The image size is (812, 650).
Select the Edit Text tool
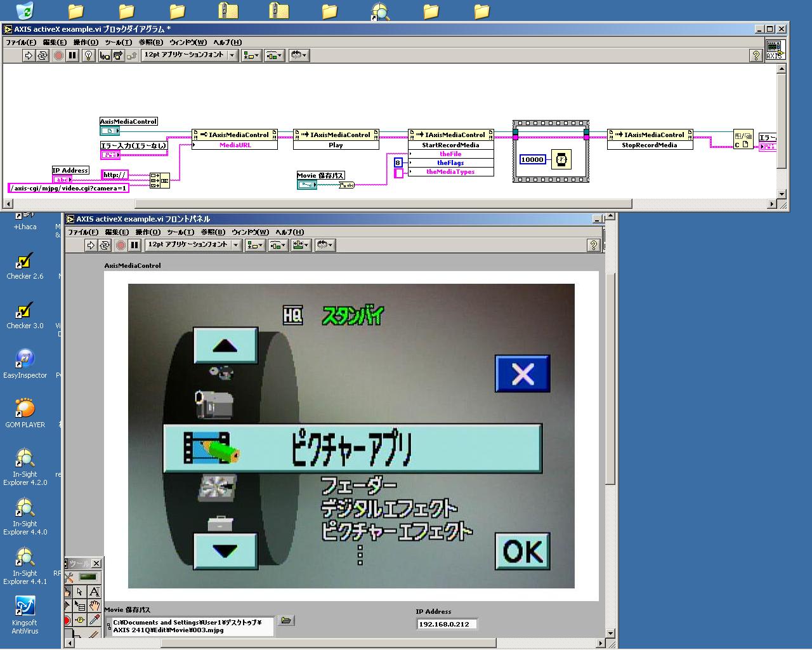pyautogui.click(x=95, y=592)
